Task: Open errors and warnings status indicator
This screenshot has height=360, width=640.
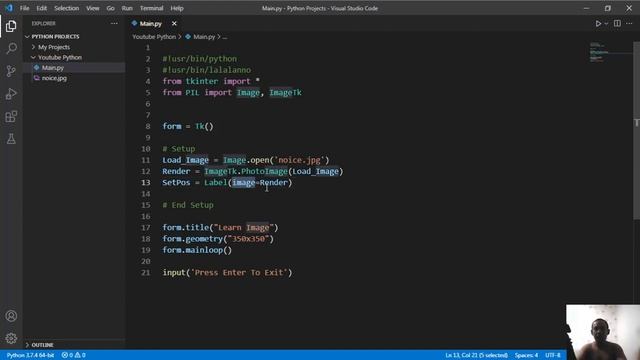Action: click(x=73, y=355)
